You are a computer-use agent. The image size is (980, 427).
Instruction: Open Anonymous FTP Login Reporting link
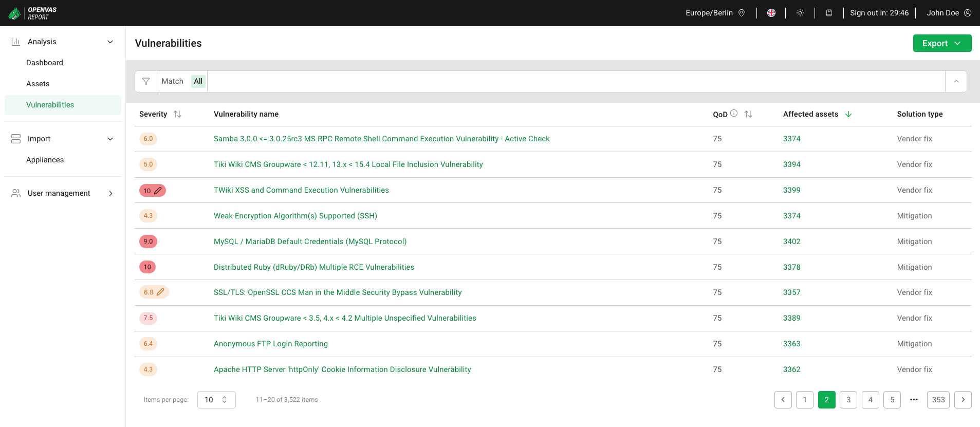coord(271,344)
